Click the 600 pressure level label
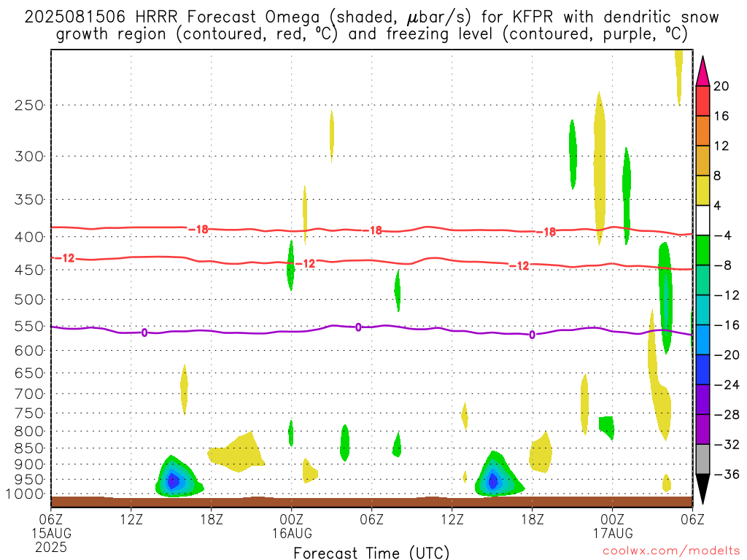 pyautogui.click(x=29, y=351)
